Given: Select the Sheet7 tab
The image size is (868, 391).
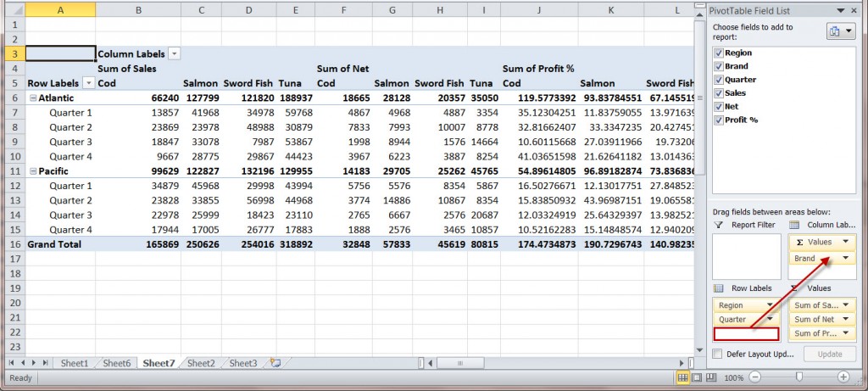Looking at the screenshot, I should pyautogui.click(x=159, y=363).
